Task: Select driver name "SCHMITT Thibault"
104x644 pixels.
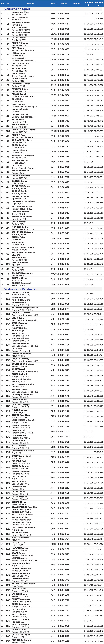Action: (x=20, y=619)
